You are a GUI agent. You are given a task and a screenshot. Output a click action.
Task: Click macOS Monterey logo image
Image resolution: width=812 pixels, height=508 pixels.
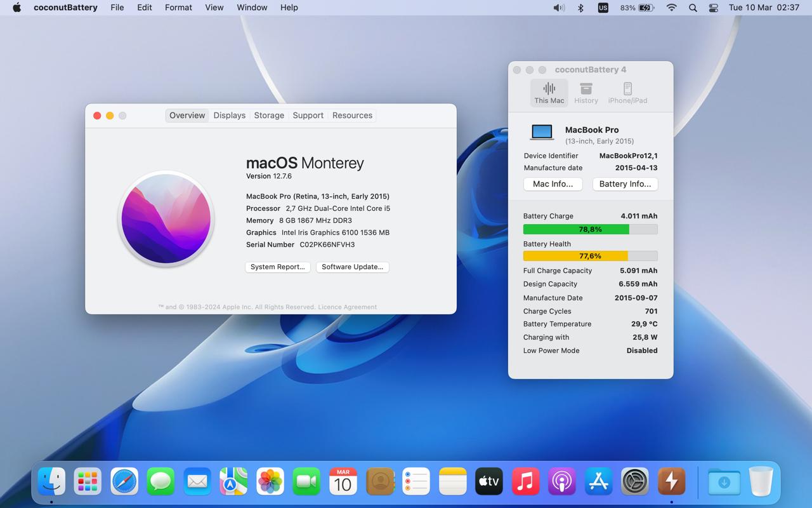click(x=166, y=219)
